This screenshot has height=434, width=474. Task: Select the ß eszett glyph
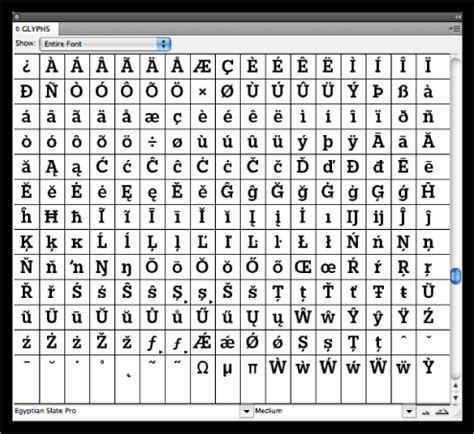403,92
